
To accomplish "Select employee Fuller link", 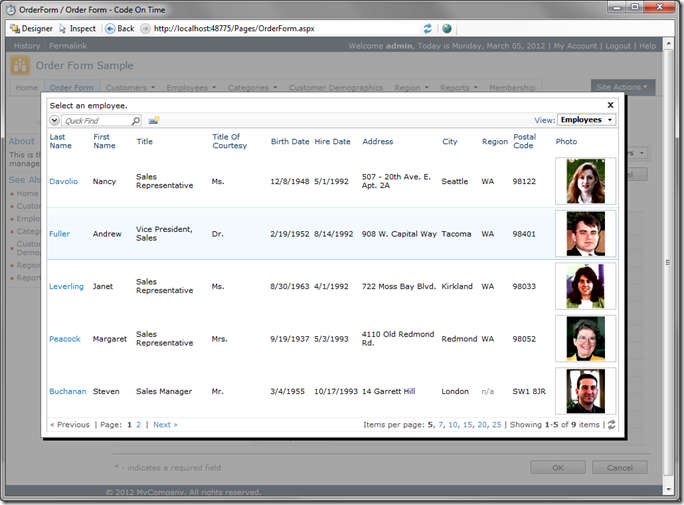I will 59,234.
